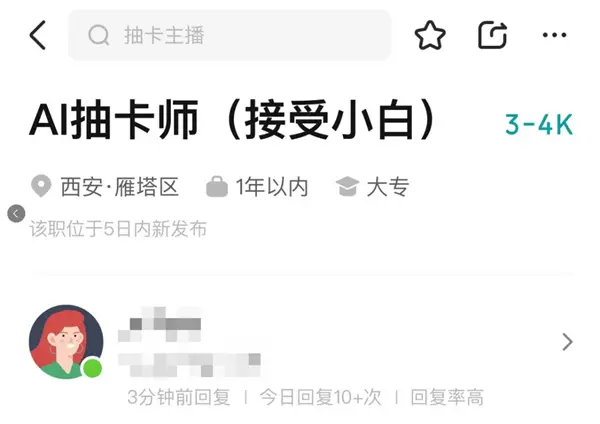The width and height of the screenshot is (600, 424).
Task: Open the three-dot more options menu
Action: point(554,35)
